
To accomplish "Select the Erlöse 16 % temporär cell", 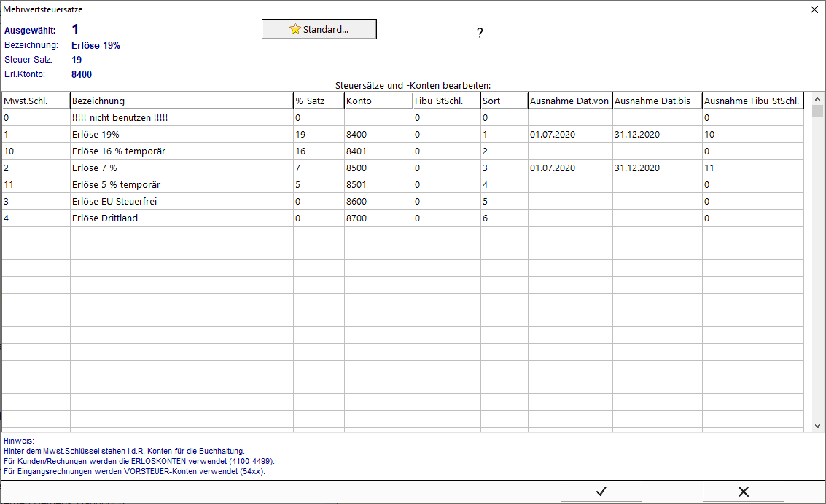I will coord(182,151).
